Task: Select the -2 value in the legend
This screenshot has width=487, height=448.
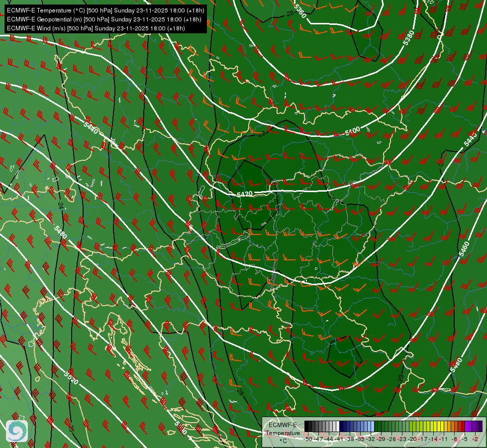Action: (475, 439)
